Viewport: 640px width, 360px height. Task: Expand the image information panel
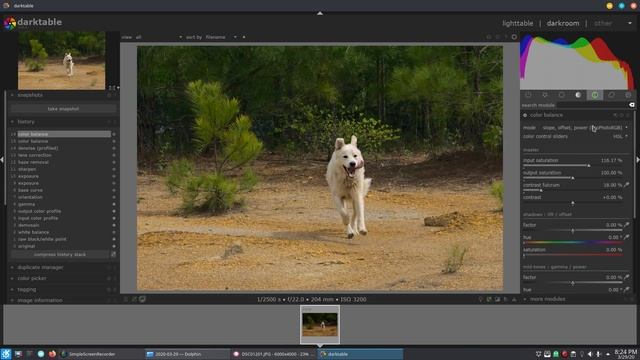coord(40,300)
